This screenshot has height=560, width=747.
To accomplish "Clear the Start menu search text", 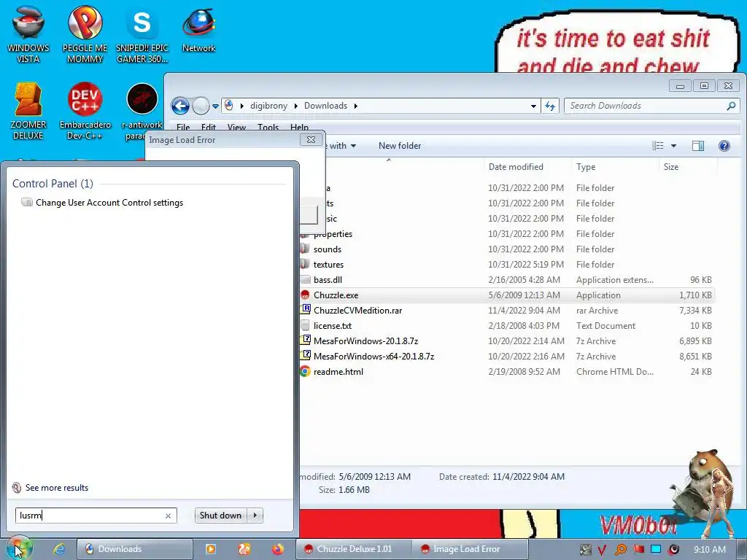I will click(x=168, y=516).
